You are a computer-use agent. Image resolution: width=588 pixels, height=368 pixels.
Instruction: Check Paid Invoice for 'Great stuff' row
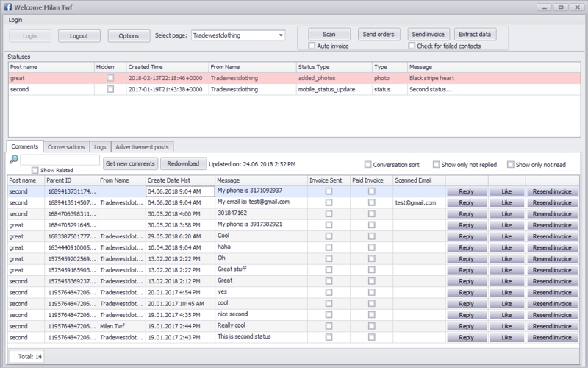click(372, 269)
